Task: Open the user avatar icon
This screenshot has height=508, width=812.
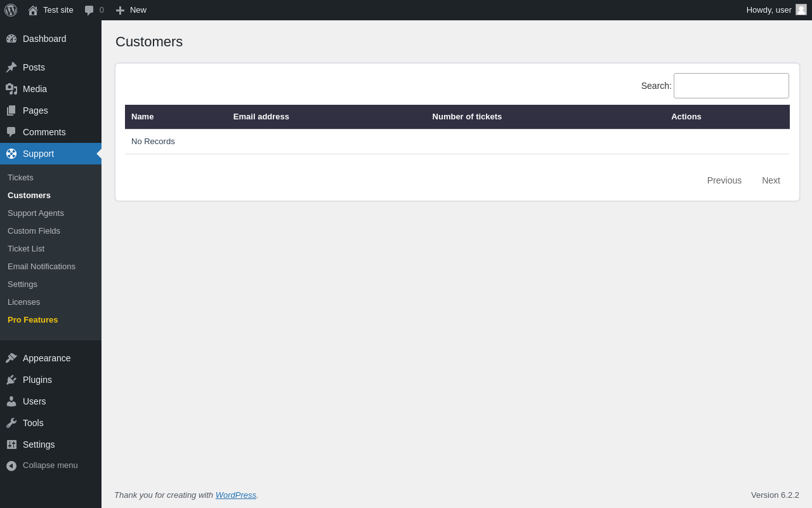Action: tap(801, 10)
